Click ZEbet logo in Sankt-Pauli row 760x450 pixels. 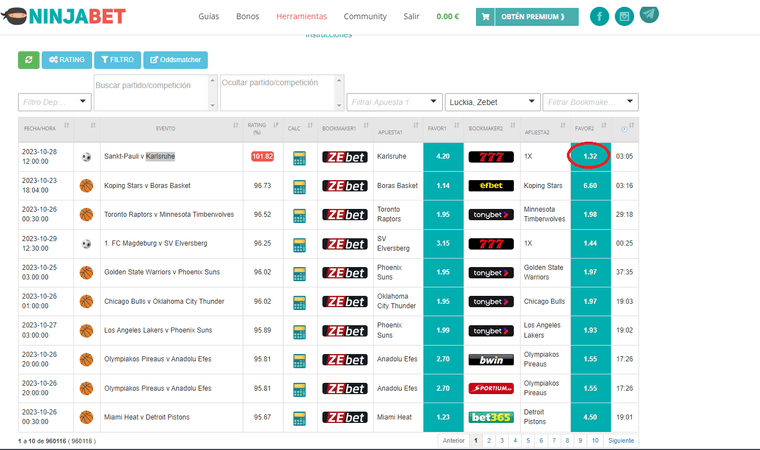pyautogui.click(x=345, y=157)
